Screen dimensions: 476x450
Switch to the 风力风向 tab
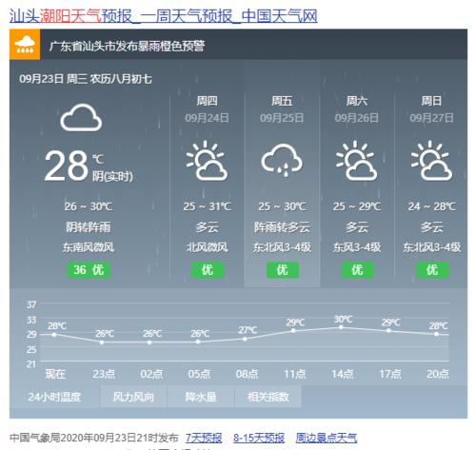[133, 397]
